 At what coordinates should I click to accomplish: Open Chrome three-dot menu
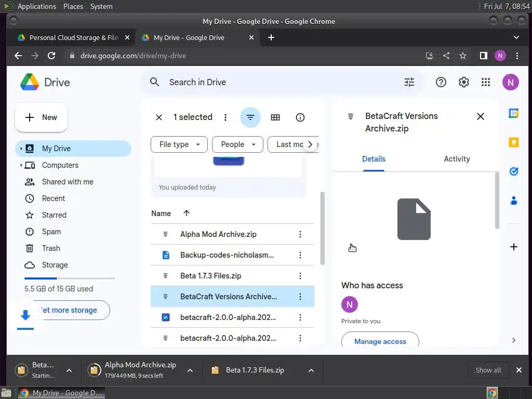[517, 56]
